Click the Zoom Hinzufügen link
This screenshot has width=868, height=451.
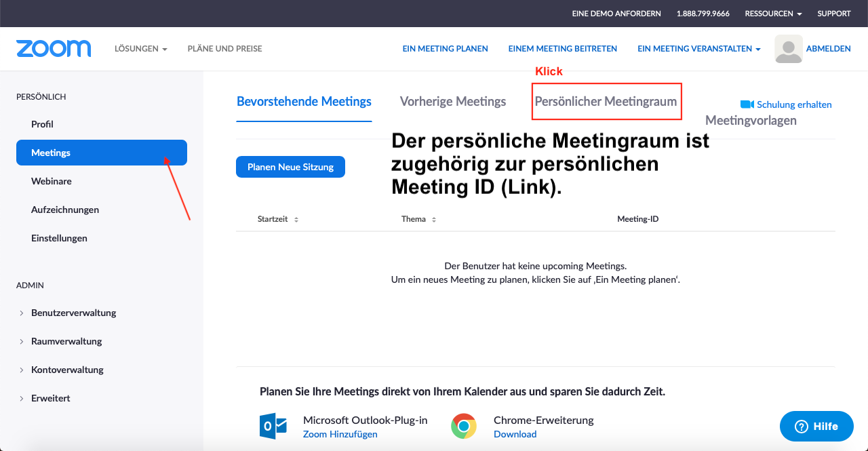pyautogui.click(x=340, y=434)
